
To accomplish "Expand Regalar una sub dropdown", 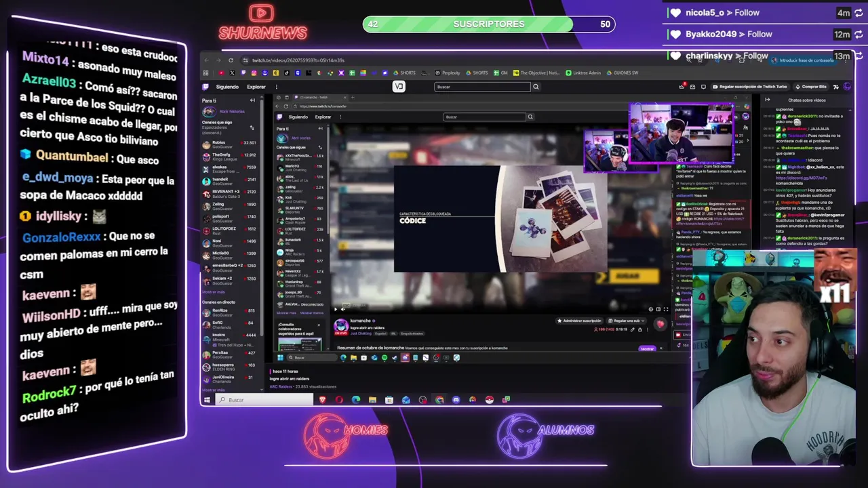I will pyautogui.click(x=625, y=321).
